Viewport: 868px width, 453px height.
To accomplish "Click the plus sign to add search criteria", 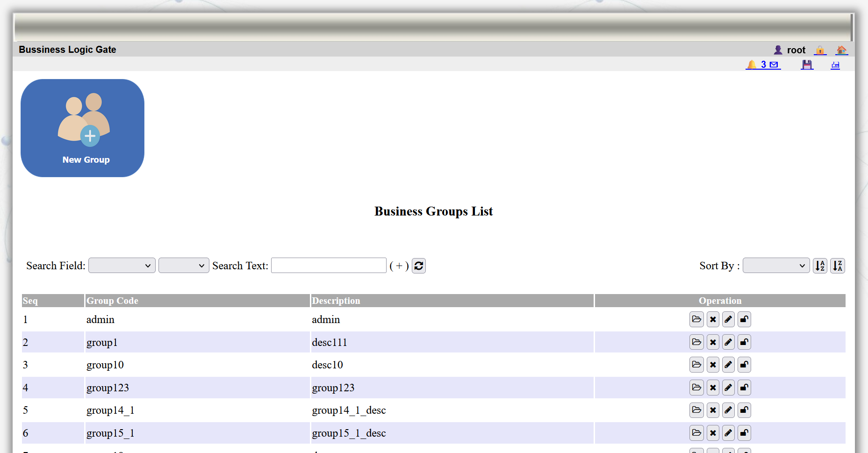I will [x=399, y=266].
